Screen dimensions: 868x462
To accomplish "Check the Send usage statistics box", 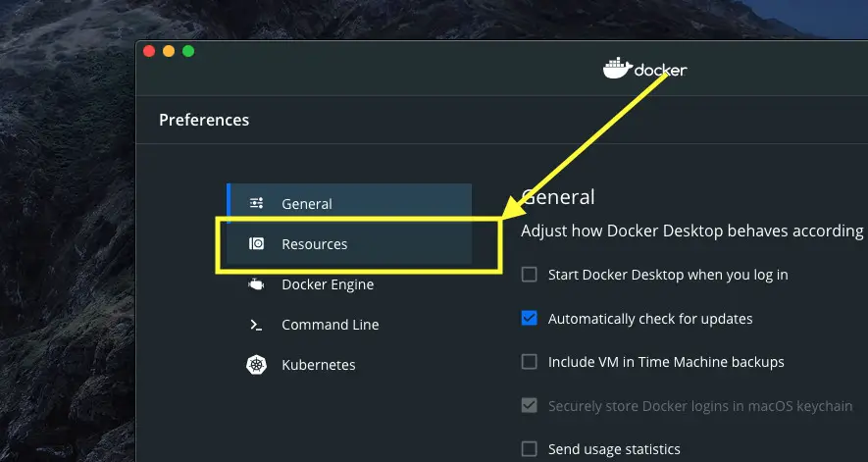I will point(530,448).
